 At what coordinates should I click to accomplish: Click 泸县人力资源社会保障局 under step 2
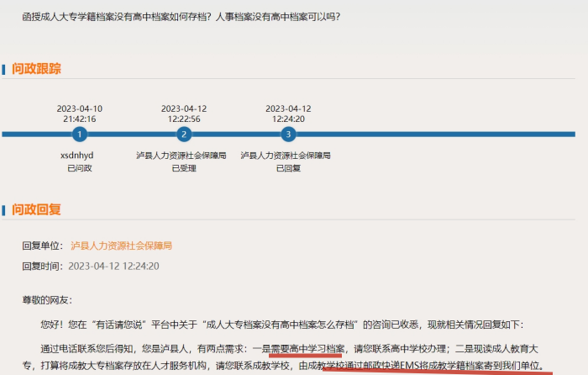(x=181, y=155)
